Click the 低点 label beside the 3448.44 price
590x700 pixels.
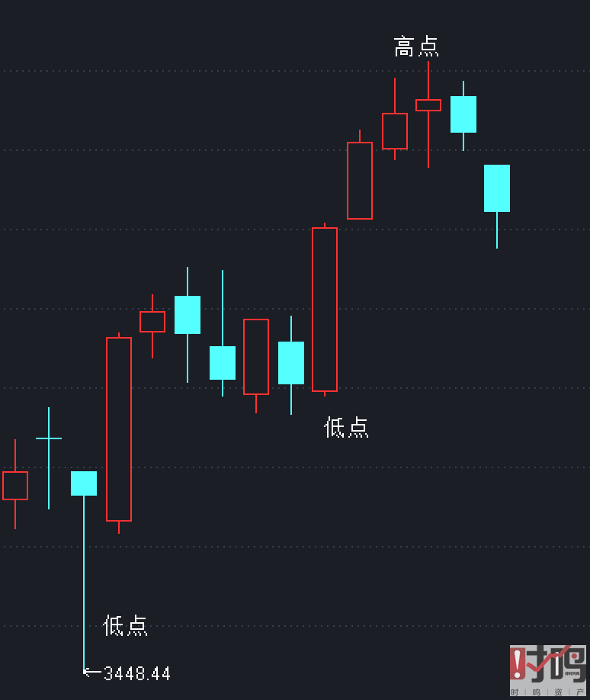coord(126,626)
